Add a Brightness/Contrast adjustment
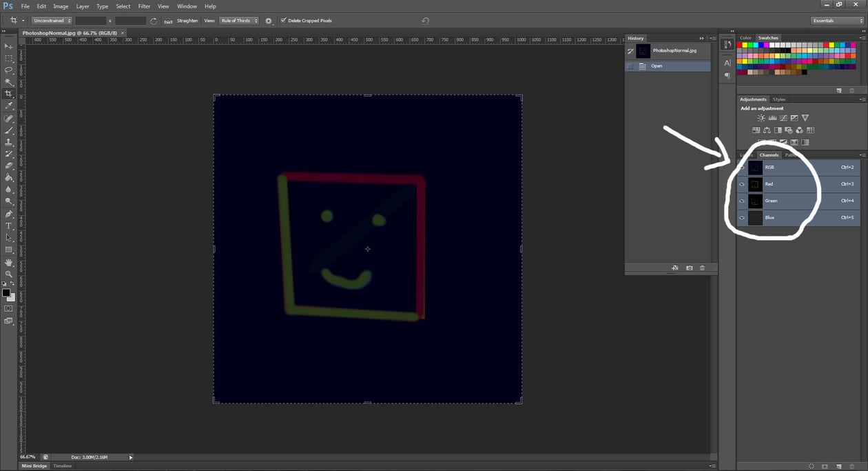This screenshot has width=868, height=471. [761, 117]
